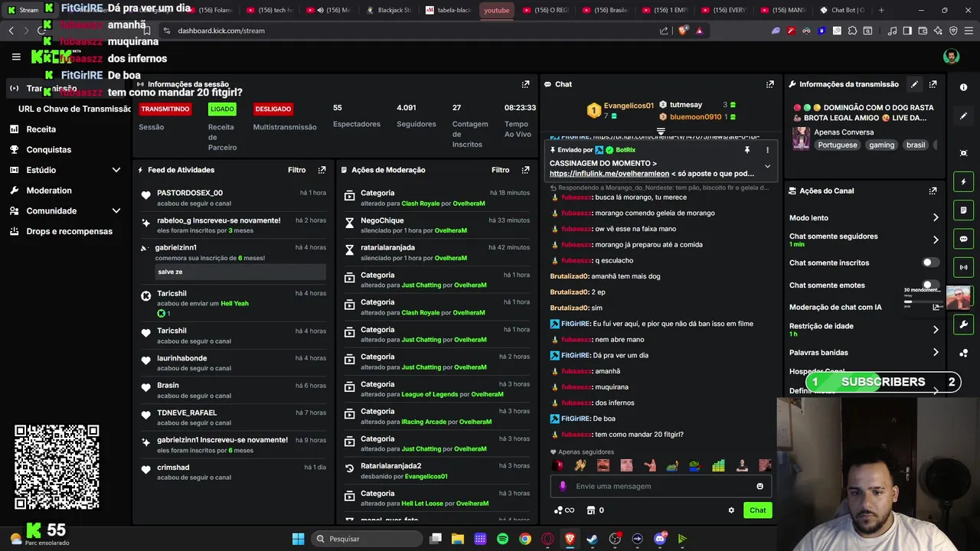Image resolution: width=980 pixels, height=551 pixels.
Task: Click the TRANSMITINDO status badge
Action: tap(165, 109)
